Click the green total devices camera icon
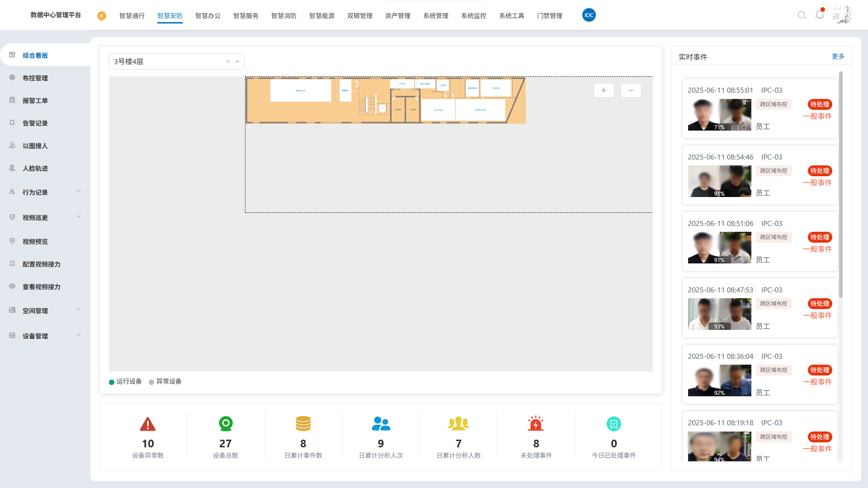The width and height of the screenshot is (868, 488). 226,424
